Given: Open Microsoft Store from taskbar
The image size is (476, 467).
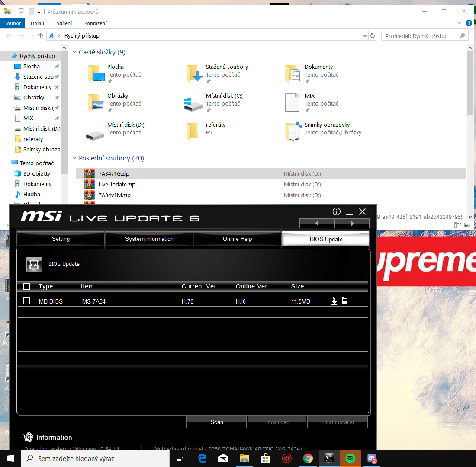Looking at the screenshot, I should coord(265,458).
